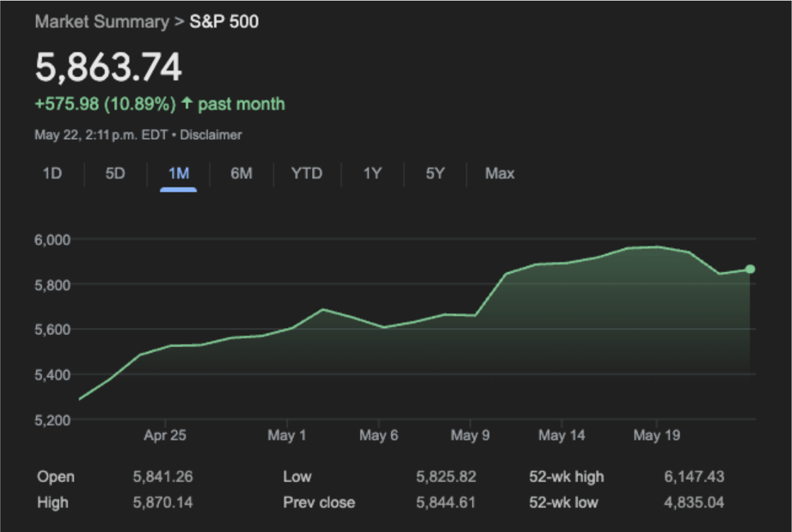
Task: Open the Disclaimer link
Action: pyautogui.click(x=211, y=135)
